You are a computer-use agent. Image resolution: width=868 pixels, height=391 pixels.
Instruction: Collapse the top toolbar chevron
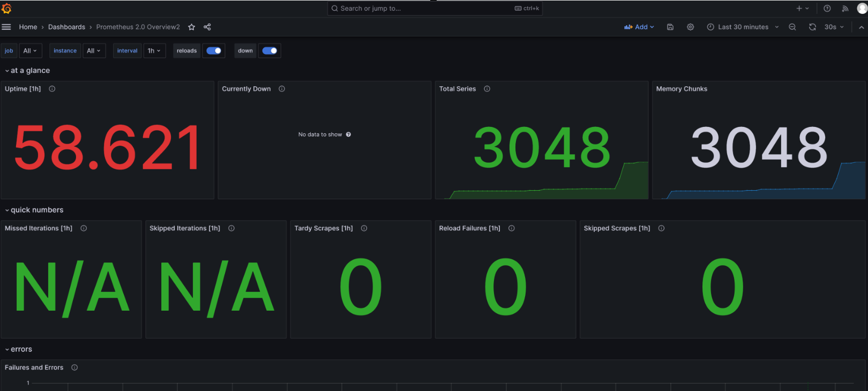point(861,27)
